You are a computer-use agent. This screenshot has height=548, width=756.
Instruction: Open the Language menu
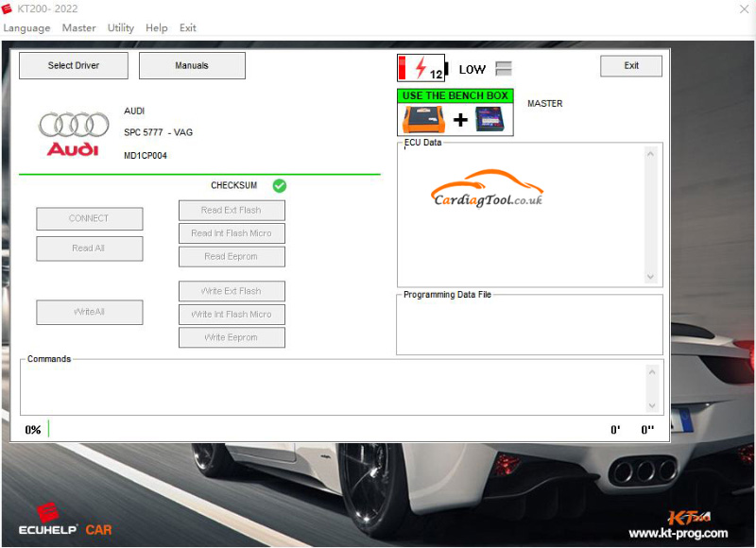click(26, 27)
